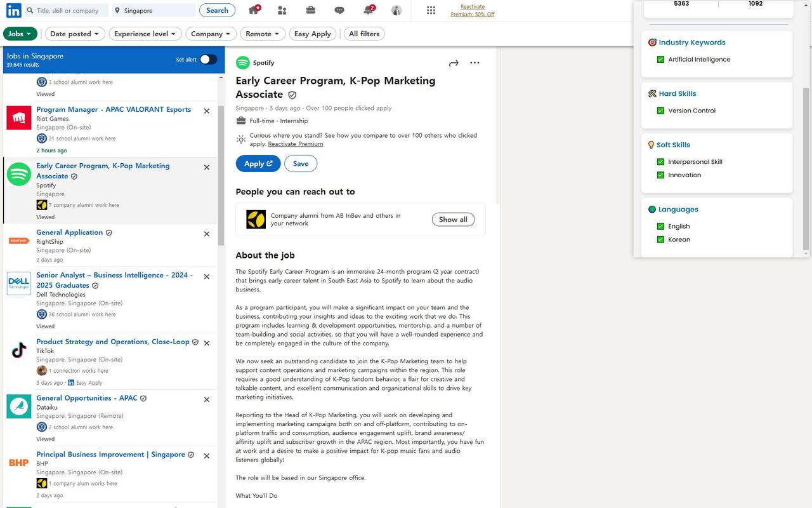Uncheck the Interpersonal Skill checkbox
The image size is (812, 508).
coord(660,162)
